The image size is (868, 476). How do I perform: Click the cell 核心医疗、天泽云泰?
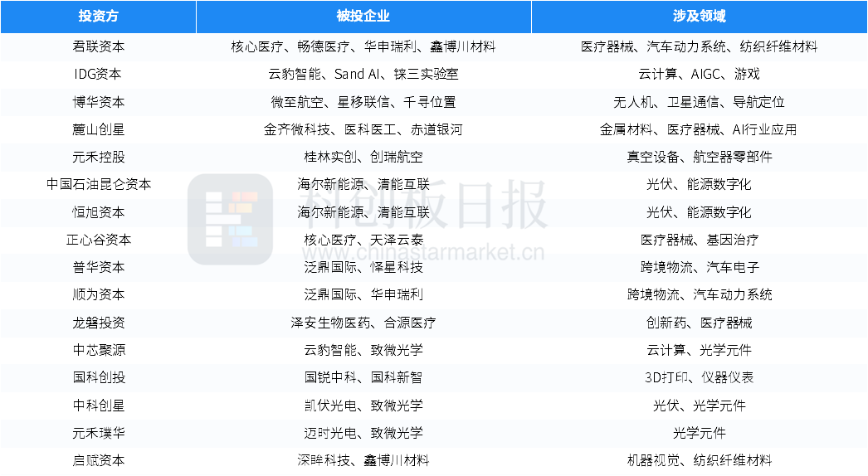[363, 240]
